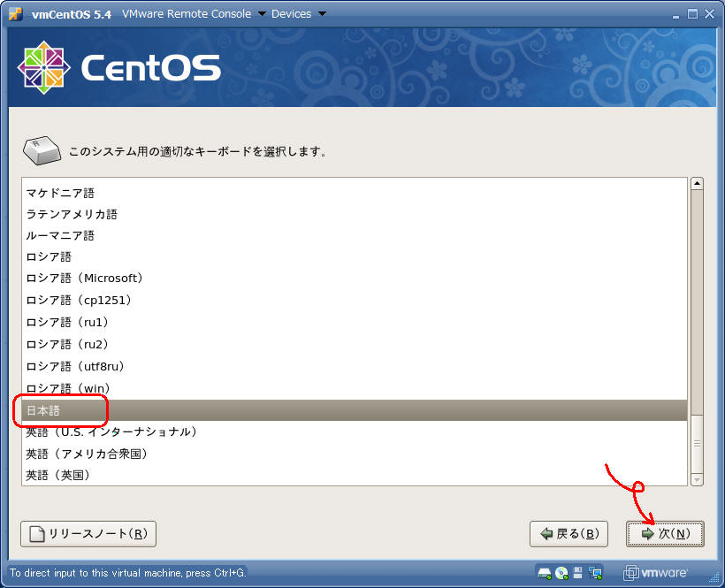Click the floppy drive status icon
The image size is (725, 588).
(578, 572)
